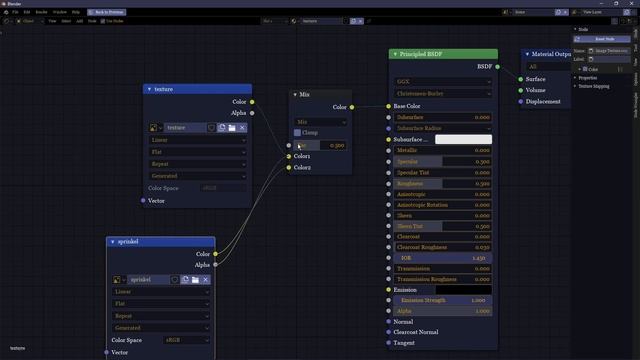640x360 pixels.
Task: Click new image icon in sprinkel node
Action: pos(185,280)
